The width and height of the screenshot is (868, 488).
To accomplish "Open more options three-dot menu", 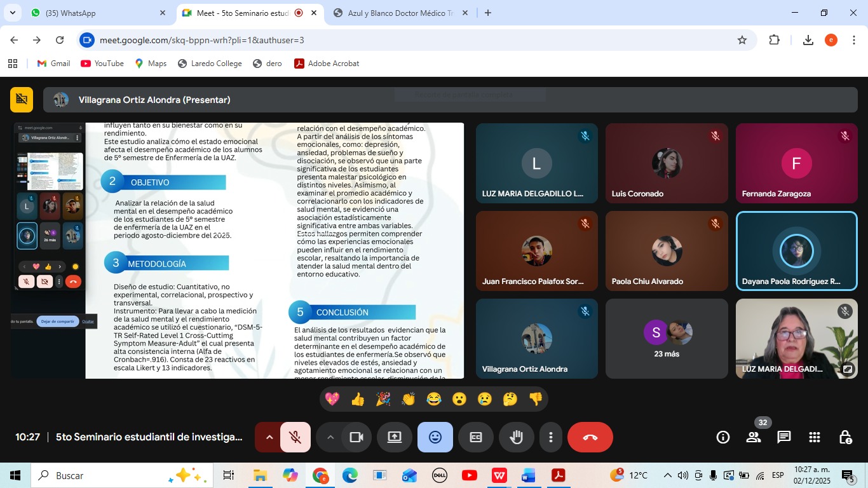I will click(551, 437).
